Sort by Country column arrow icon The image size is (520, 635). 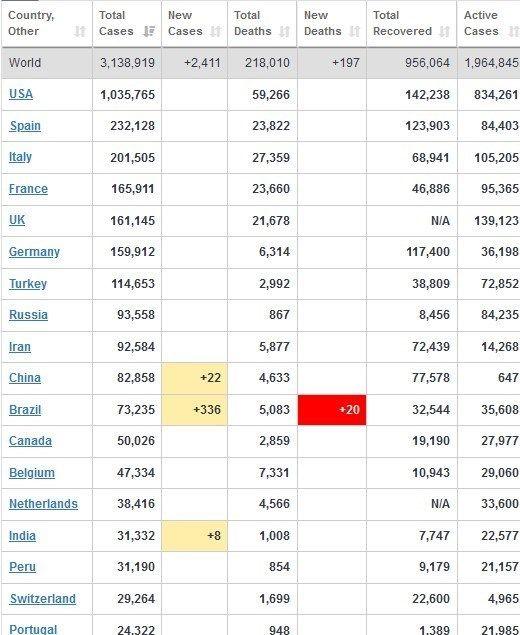click(x=80, y=31)
